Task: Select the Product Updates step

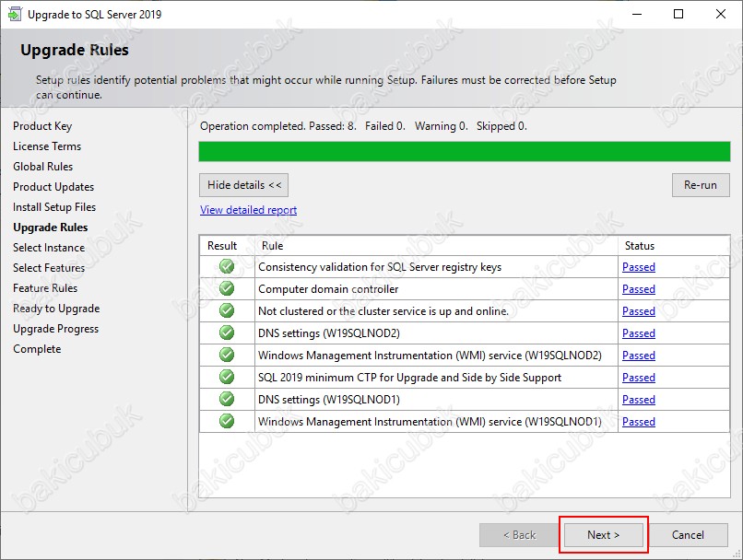Action: (53, 187)
